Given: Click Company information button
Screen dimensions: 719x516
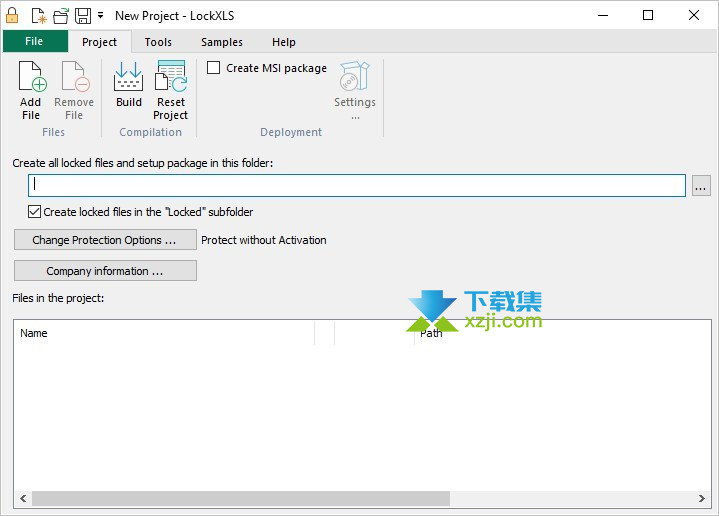Looking at the screenshot, I should coord(105,271).
